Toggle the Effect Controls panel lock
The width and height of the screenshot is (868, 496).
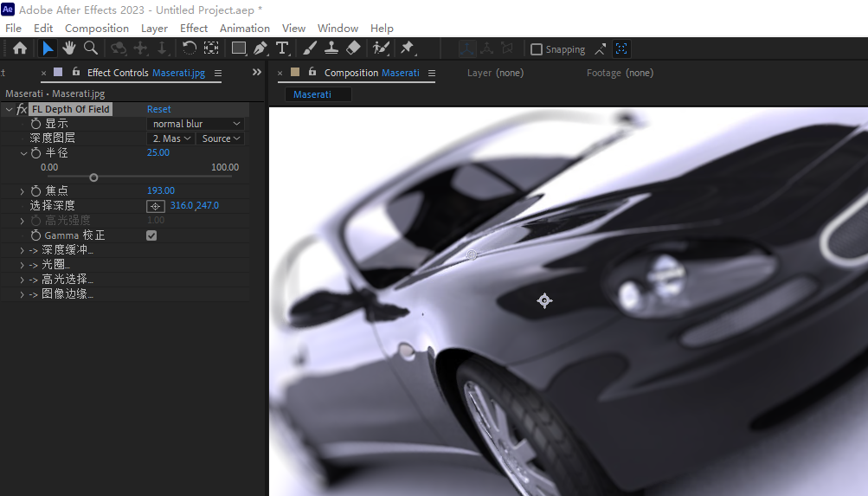pyautogui.click(x=76, y=72)
